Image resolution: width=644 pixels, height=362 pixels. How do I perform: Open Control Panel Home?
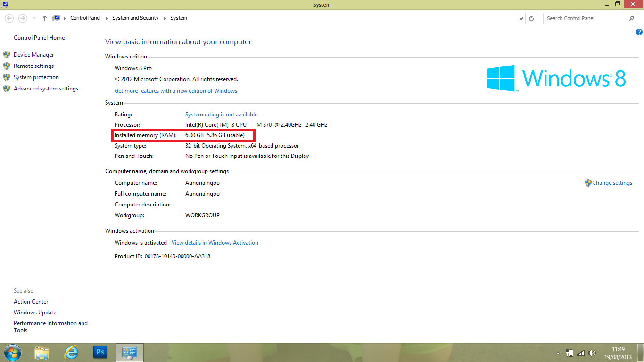[x=39, y=38]
